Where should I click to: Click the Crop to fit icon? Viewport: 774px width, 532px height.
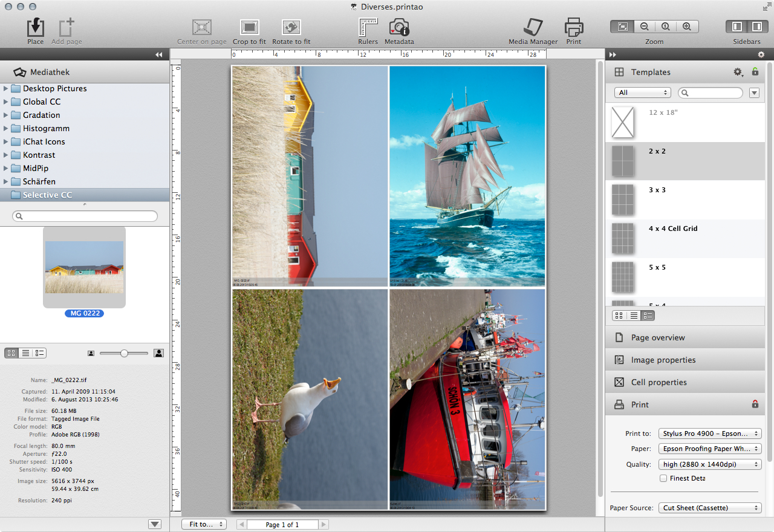click(249, 27)
